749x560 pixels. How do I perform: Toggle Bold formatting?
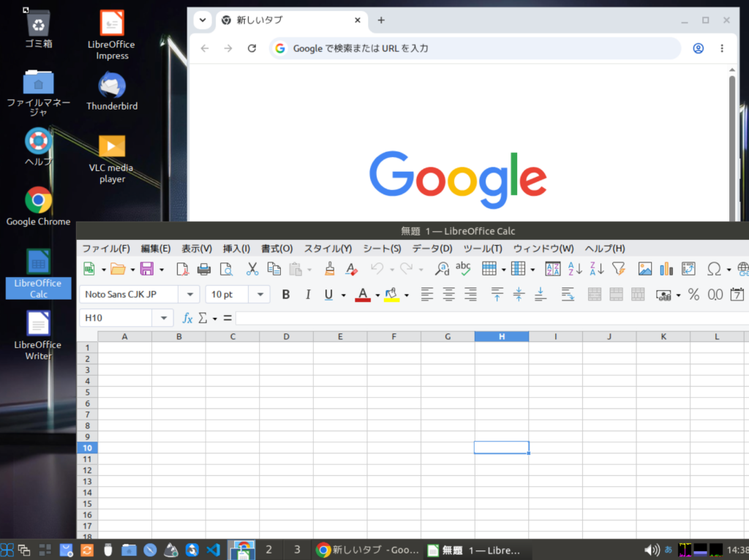pos(286,295)
